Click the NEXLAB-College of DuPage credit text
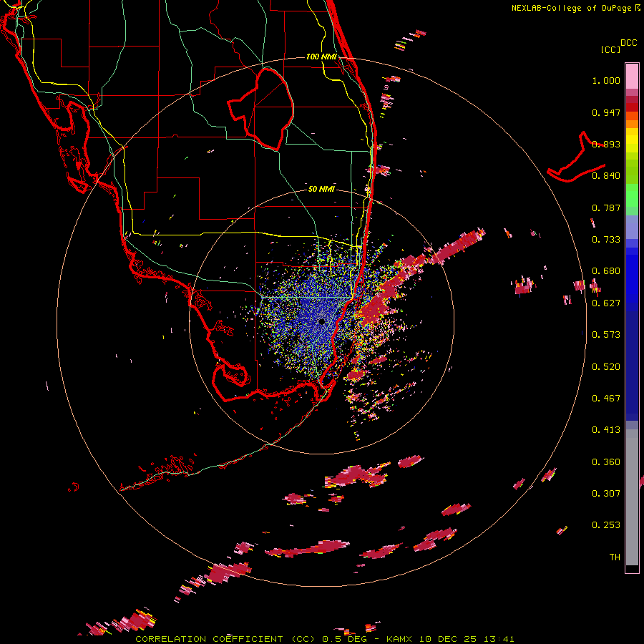The image size is (644, 644). click(x=571, y=8)
